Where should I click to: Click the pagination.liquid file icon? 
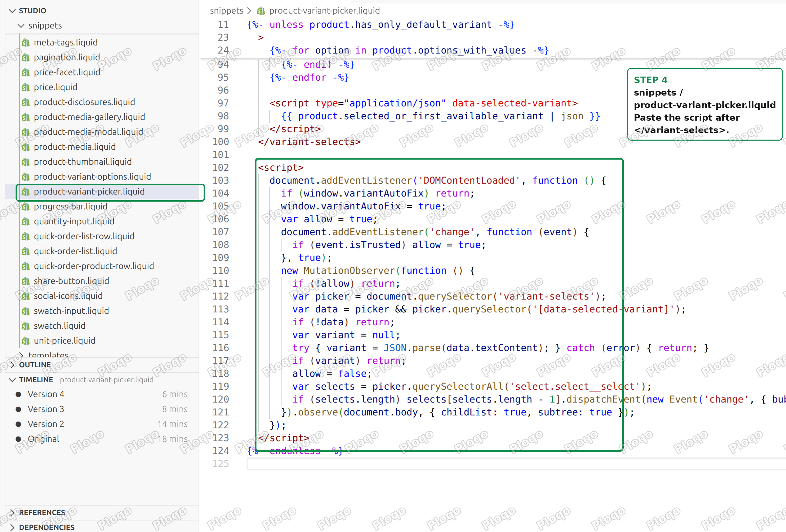coord(25,58)
